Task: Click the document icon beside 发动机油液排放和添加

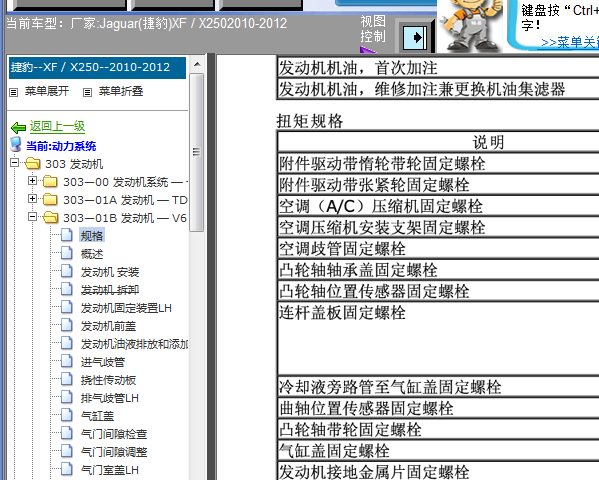Action: [67, 343]
